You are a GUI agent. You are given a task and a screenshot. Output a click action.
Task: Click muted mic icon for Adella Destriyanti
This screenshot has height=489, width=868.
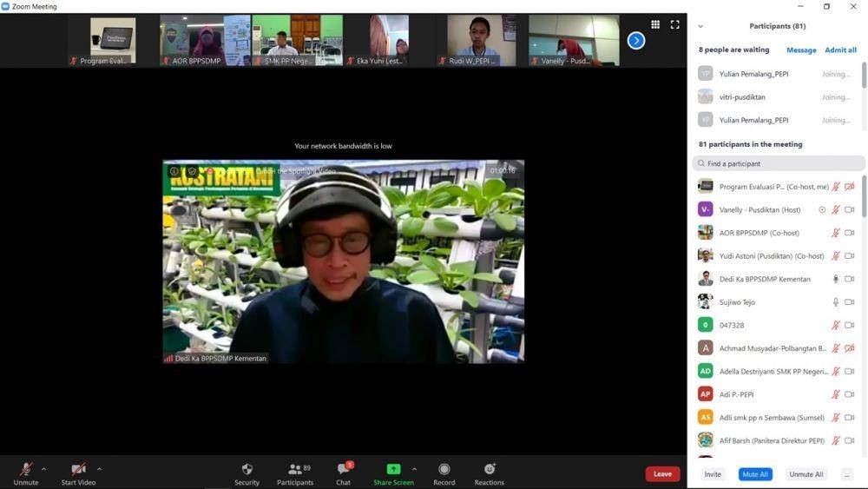coord(836,372)
